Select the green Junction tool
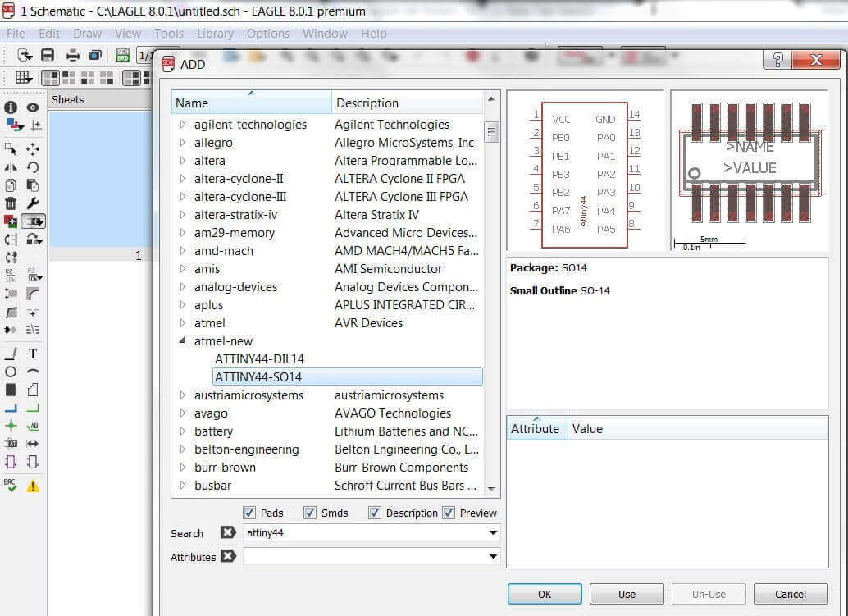848x616 pixels. coord(11,426)
